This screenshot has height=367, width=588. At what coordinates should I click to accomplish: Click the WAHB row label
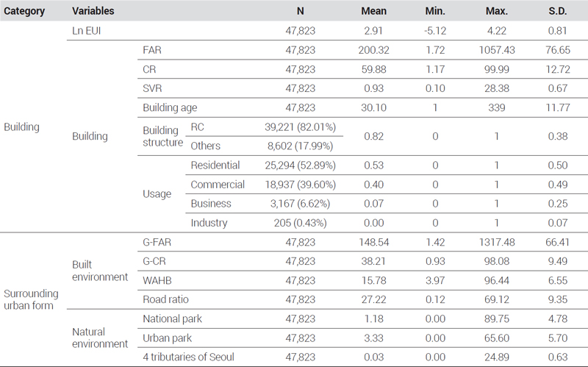tap(157, 280)
